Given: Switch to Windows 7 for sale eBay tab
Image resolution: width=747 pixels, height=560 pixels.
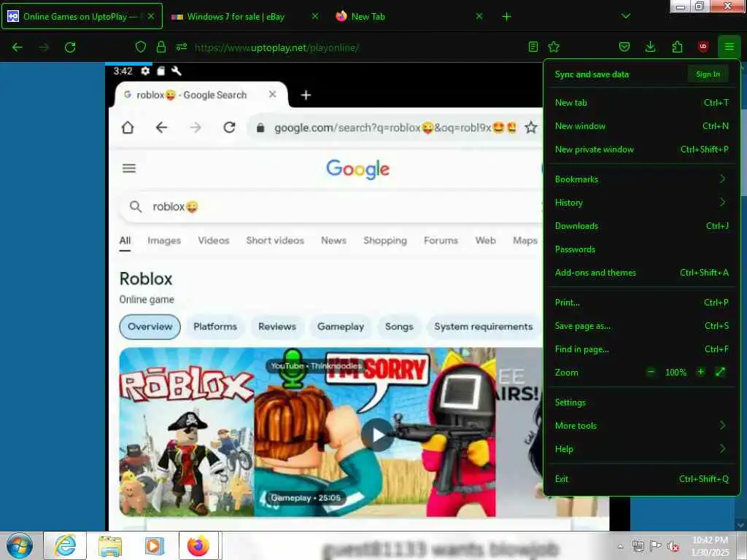Looking at the screenshot, I should (244, 17).
